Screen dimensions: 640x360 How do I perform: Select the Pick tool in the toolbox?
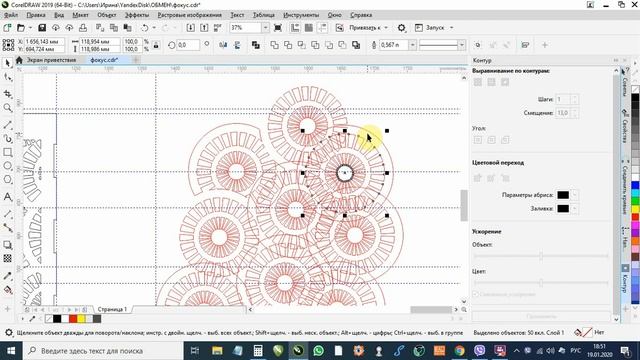(7, 63)
